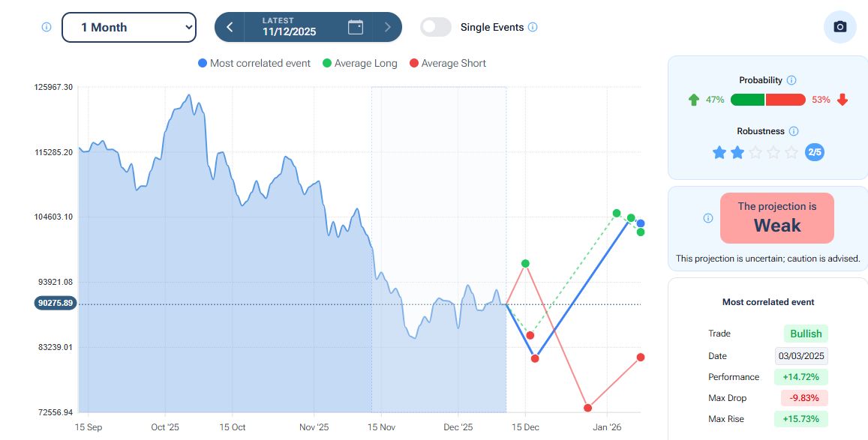
Task: Toggle the Single Events switch
Action: point(436,27)
